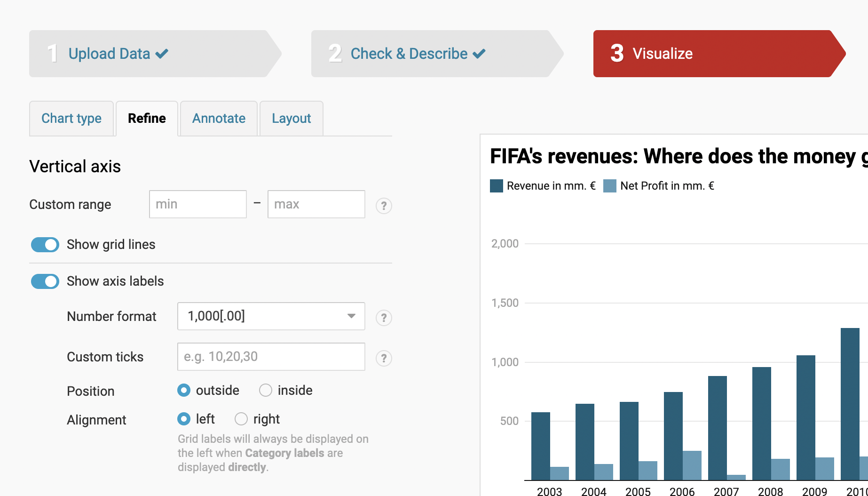Choose right alignment radio option

(241, 419)
